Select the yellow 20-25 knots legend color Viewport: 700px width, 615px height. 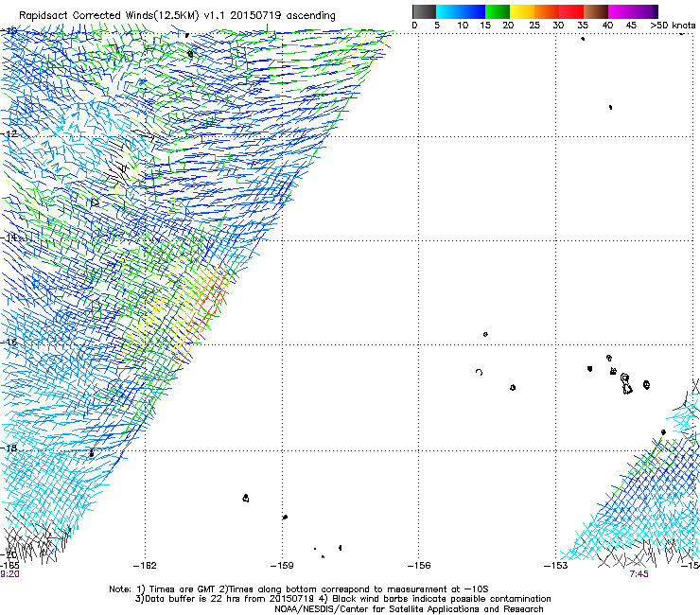pos(522,11)
